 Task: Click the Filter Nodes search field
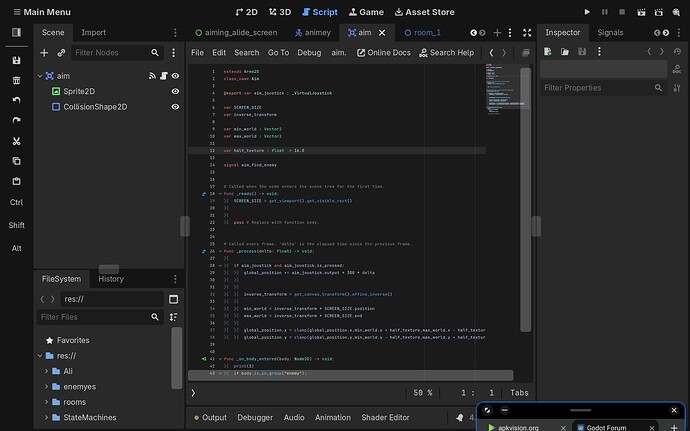(x=117, y=52)
